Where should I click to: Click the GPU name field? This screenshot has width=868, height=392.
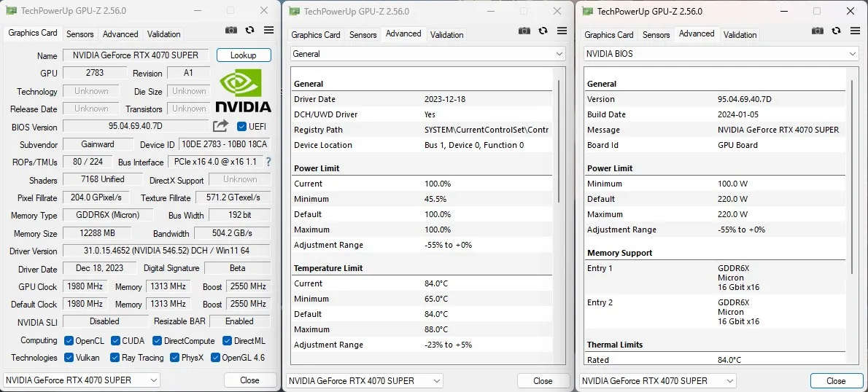[x=136, y=55]
